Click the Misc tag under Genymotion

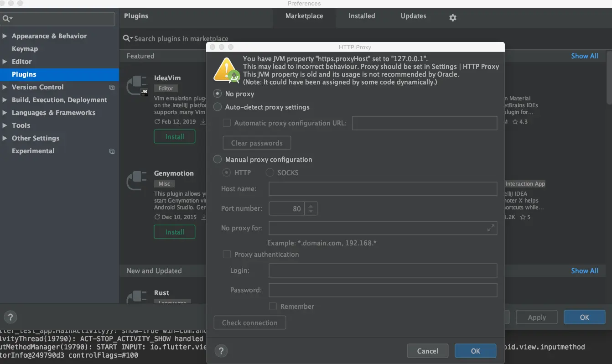[164, 184]
